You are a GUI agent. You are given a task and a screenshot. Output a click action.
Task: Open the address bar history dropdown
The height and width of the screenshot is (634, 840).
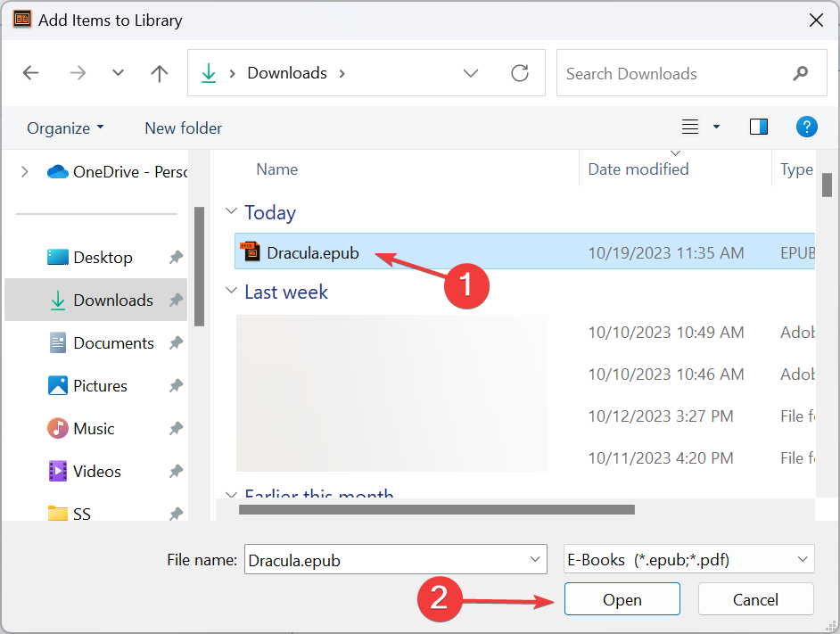[470, 73]
